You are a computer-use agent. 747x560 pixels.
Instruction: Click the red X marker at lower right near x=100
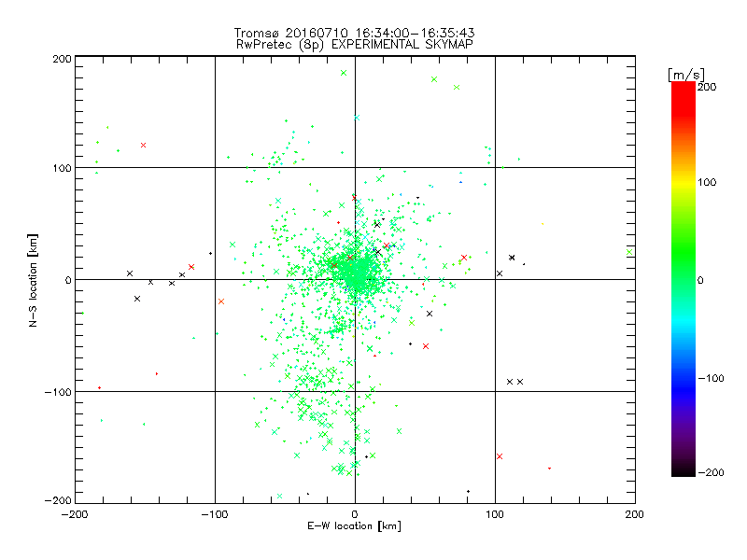tap(500, 456)
